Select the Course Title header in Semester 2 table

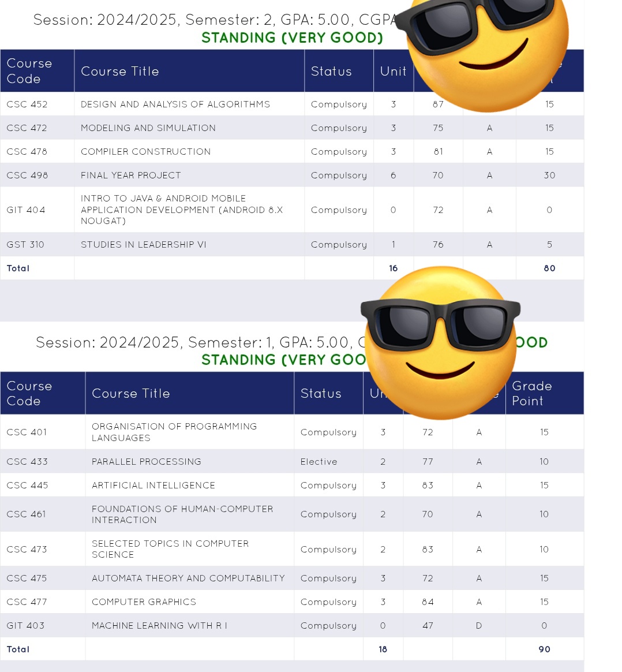tap(119, 71)
